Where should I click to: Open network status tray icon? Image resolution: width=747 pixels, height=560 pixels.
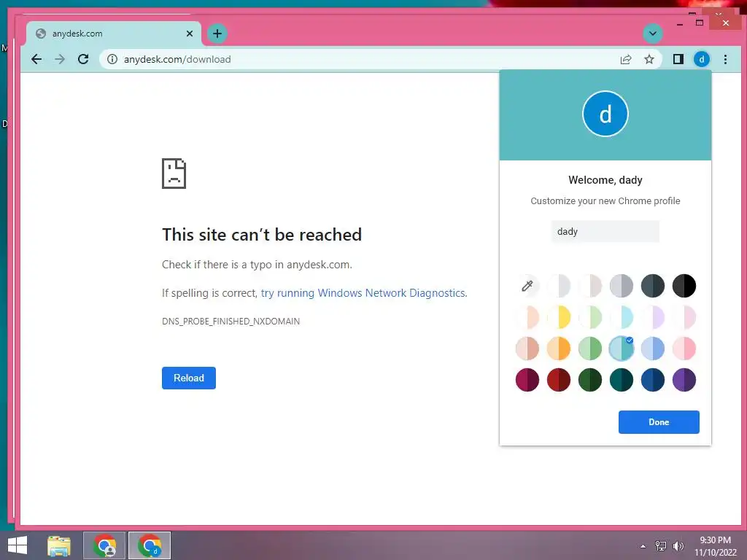pos(660,546)
